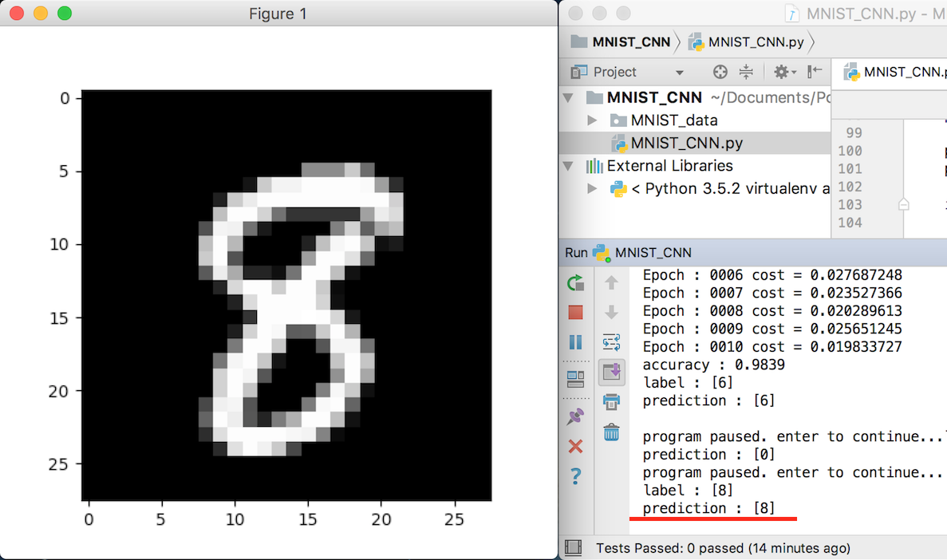Image resolution: width=947 pixels, height=560 pixels.
Task: Open the Project view dropdown arrow
Action: tap(680, 73)
